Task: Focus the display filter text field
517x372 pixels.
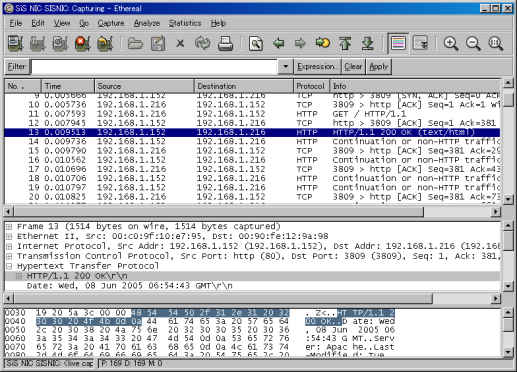Action: pyautogui.click(x=154, y=67)
